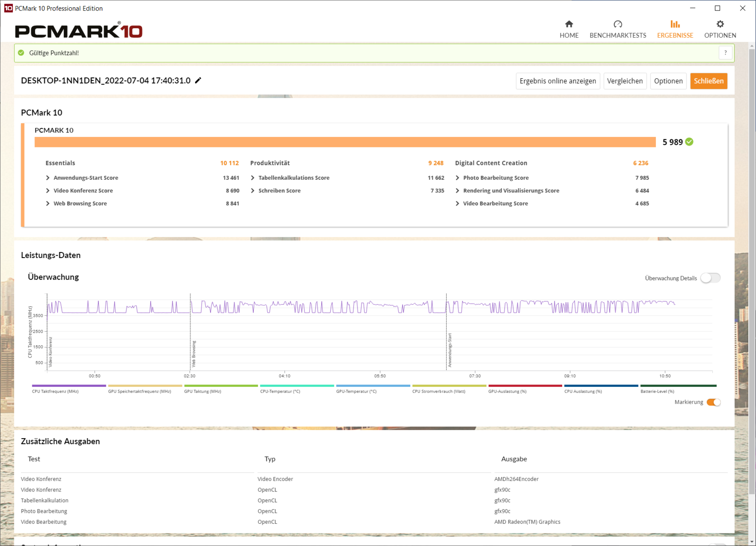Image resolution: width=756 pixels, height=546 pixels.
Task: Toggle GPU Taktung (MHz) legend series
Action: [x=221, y=389]
